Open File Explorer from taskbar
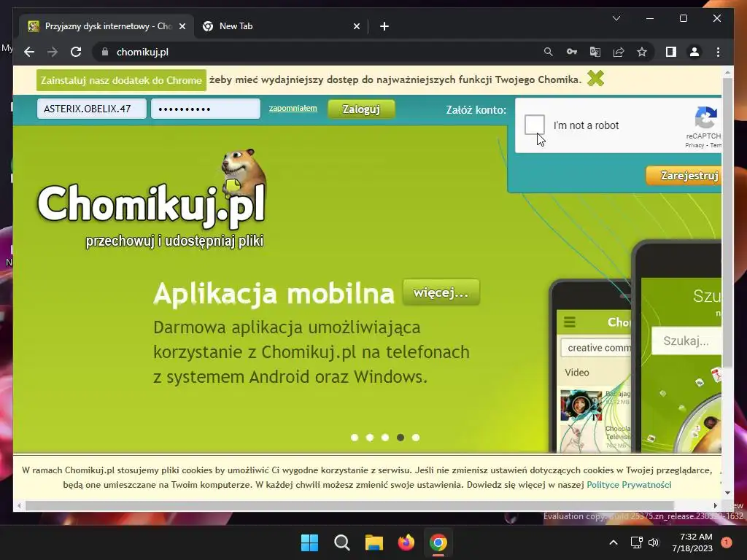The height and width of the screenshot is (560, 747). [x=374, y=542]
